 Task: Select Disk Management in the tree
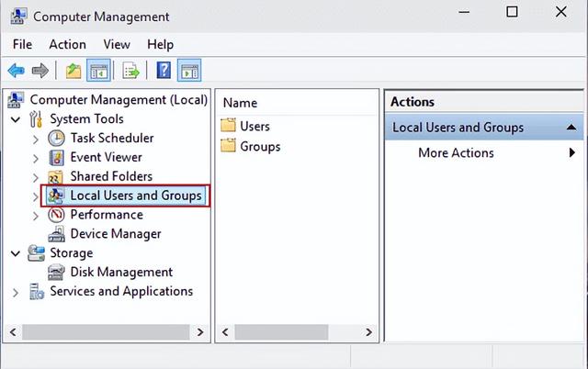121,272
